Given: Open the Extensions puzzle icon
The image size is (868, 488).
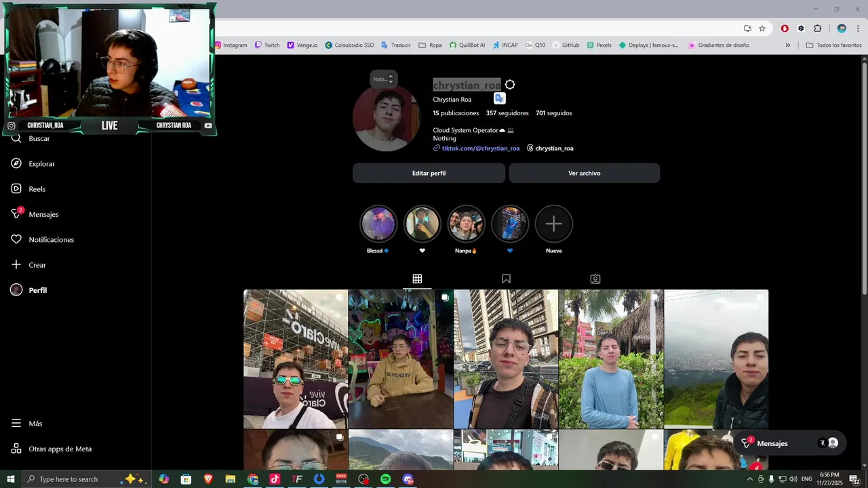Looking at the screenshot, I should [817, 28].
